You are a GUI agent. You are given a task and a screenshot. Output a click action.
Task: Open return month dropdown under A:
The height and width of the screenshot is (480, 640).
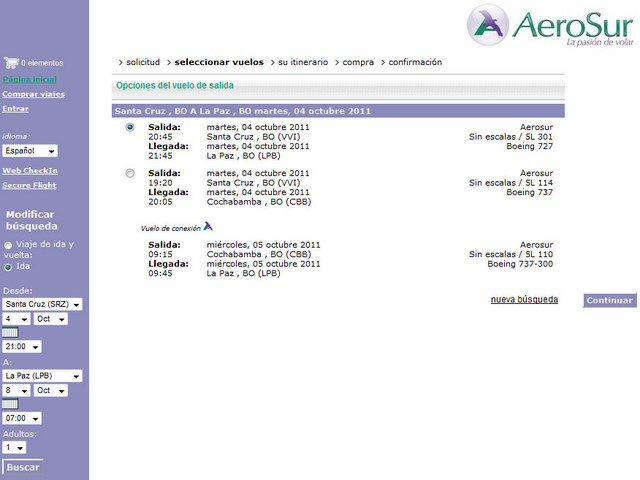(x=51, y=390)
